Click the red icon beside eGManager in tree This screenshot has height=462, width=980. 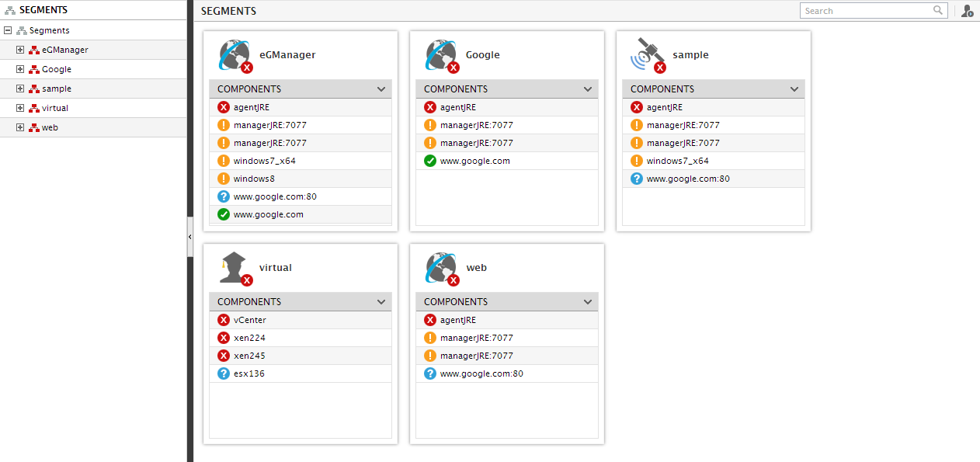click(x=34, y=50)
